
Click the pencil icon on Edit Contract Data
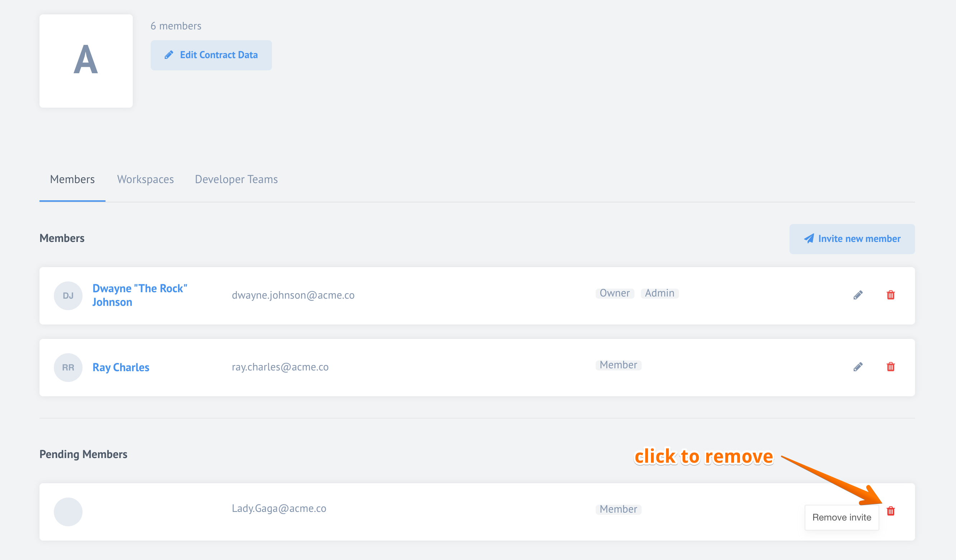click(x=168, y=55)
